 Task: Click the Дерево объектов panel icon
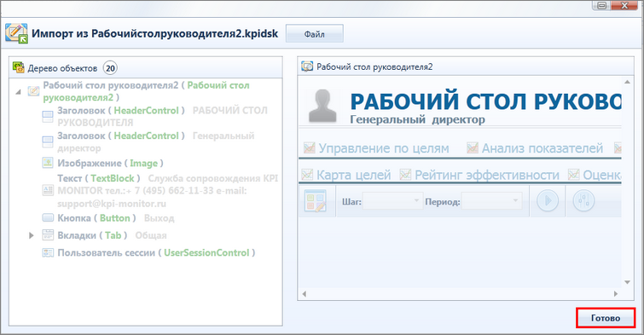pos(19,67)
